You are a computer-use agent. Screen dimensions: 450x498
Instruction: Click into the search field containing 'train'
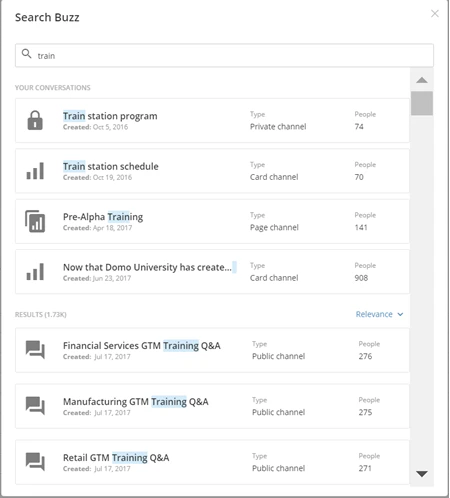click(x=224, y=55)
